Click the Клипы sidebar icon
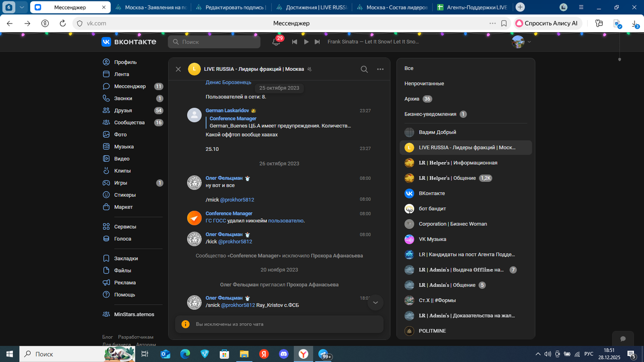The image size is (644, 362). click(106, 171)
